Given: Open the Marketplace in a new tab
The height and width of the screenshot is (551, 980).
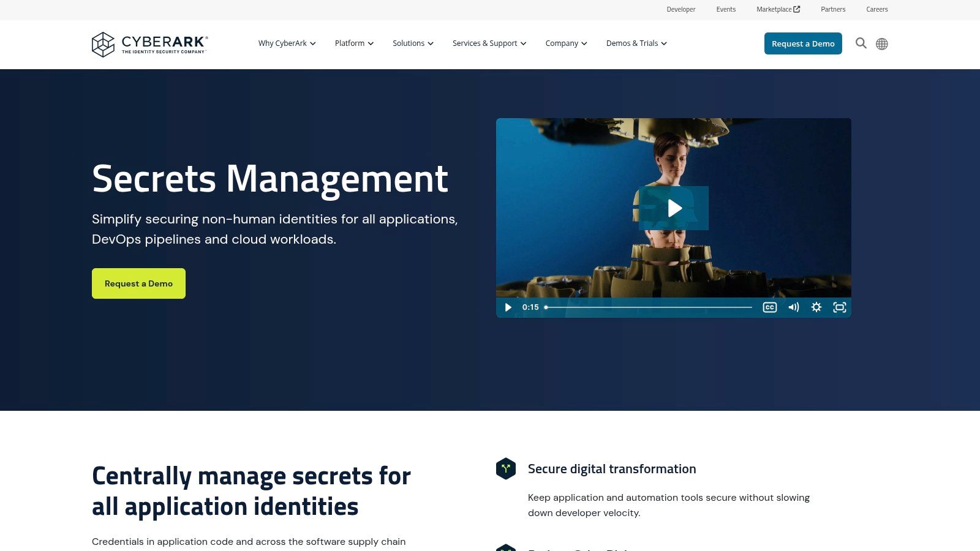Looking at the screenshot, I should tap(778, 9).
